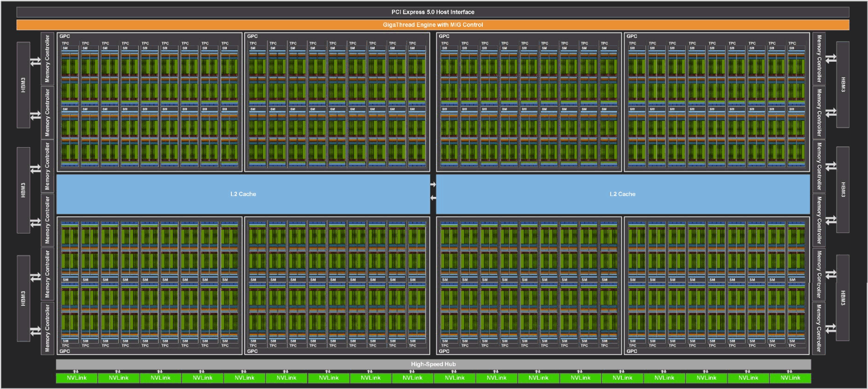Screen dimensions: 868x389
Task: Click the rightmost NVLink block
Action: pyautogui.click(x=790, y=378)
